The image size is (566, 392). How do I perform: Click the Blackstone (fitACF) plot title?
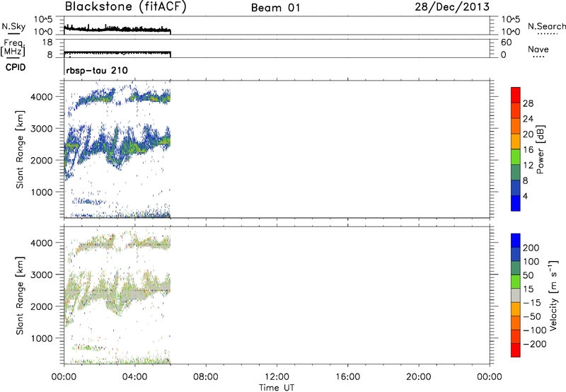coord(126,7)
